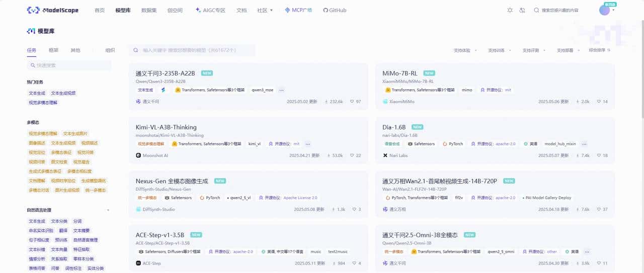Click the Nari Labs organization logo

coord(385,156)
